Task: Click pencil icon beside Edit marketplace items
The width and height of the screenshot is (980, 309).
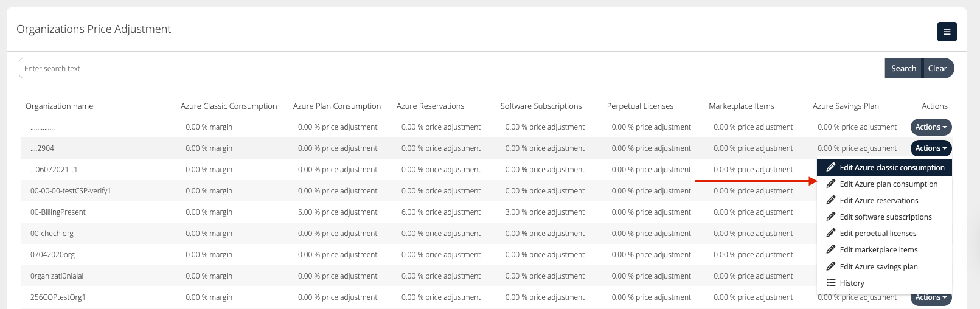Action: [830, 249]
